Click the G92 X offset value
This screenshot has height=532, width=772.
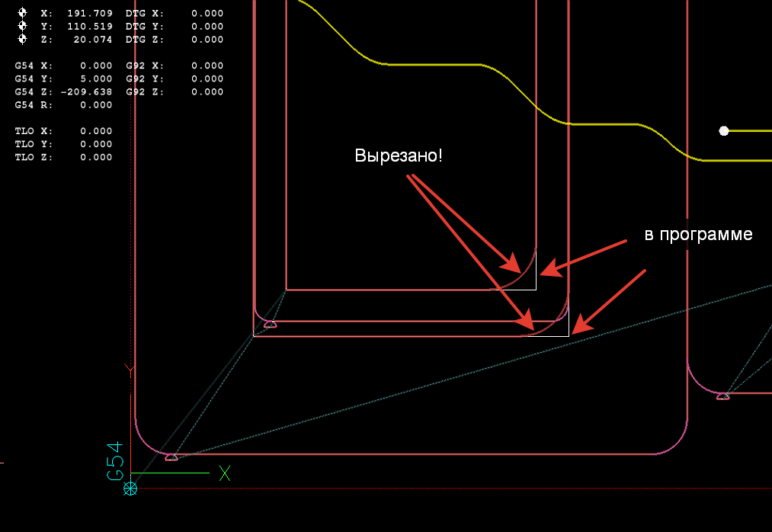[x=207, y=66]
